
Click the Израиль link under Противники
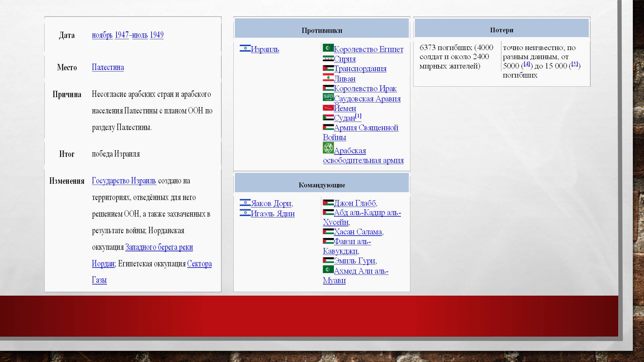click(x=265, y=49)
